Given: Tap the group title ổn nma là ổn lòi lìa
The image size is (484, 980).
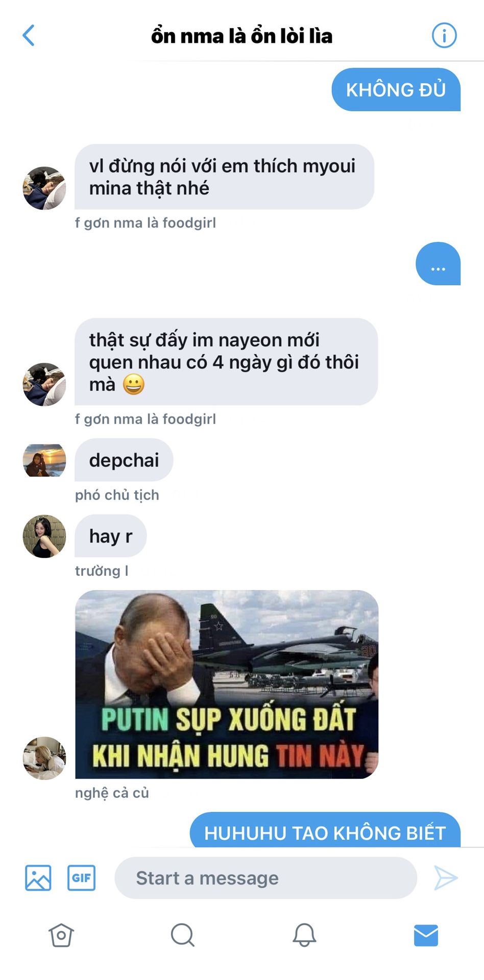Looking at the screenshot, I should pos(241,36).
